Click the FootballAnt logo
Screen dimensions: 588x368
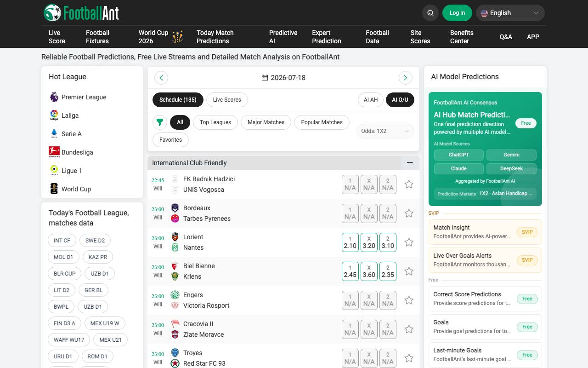[81, 12]
